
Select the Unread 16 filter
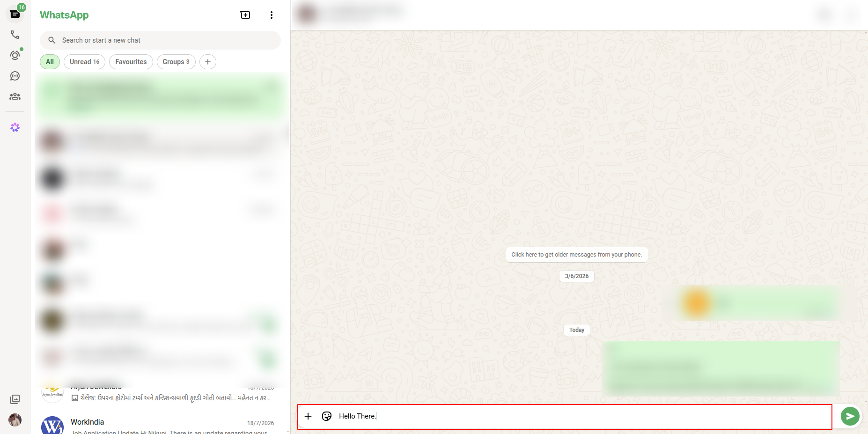pos(84,62)
